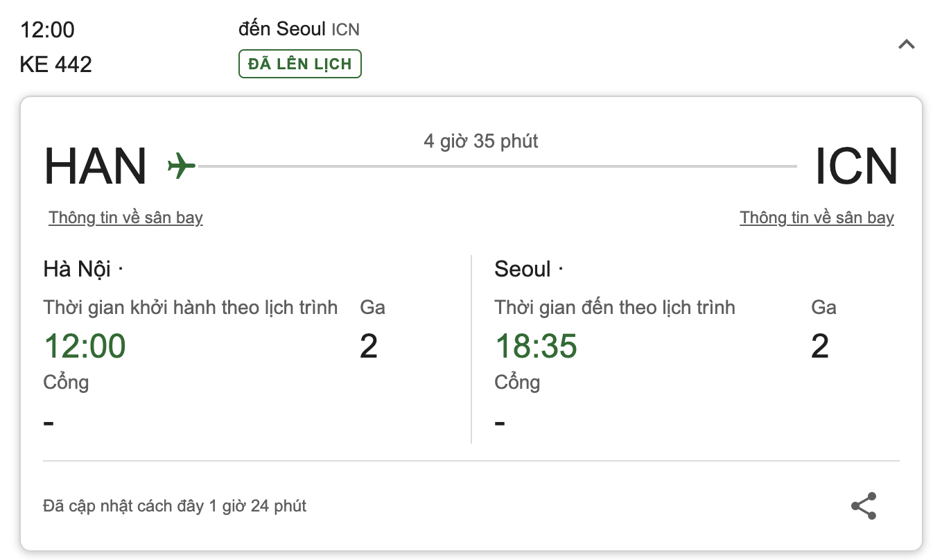Viewport: 933px width, 560px height.
Task: Click the 'Đã cập nhật cách đây' update note
Action: click(175, 506)
